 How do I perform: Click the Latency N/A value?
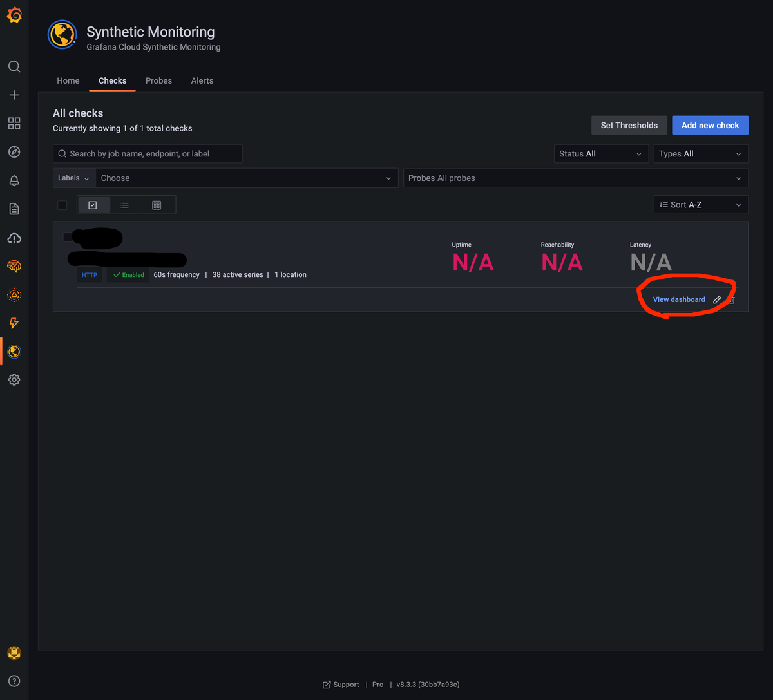tap(651, 262)
